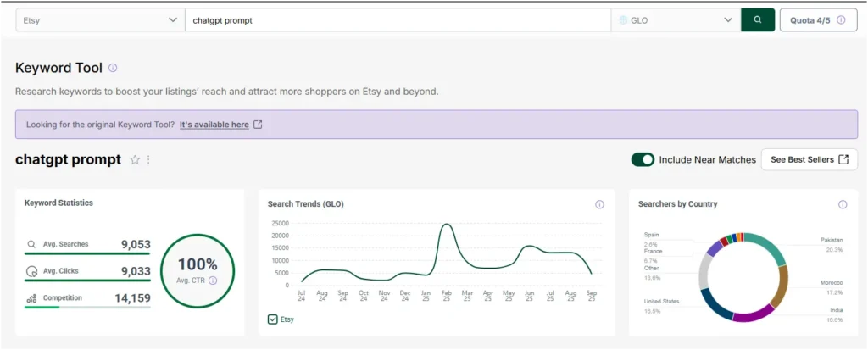Click the Competition progress bar
Screen dimensions: 868x350
click(x=87, y=308)
